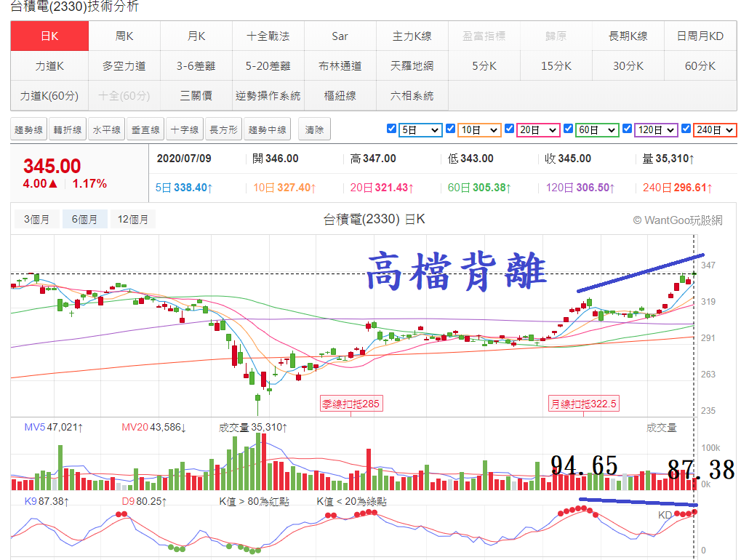The height and width of the screenshot is (560, 741).
Task: Toggle the 120日 moving average checkbox
Action: point(627,129)
